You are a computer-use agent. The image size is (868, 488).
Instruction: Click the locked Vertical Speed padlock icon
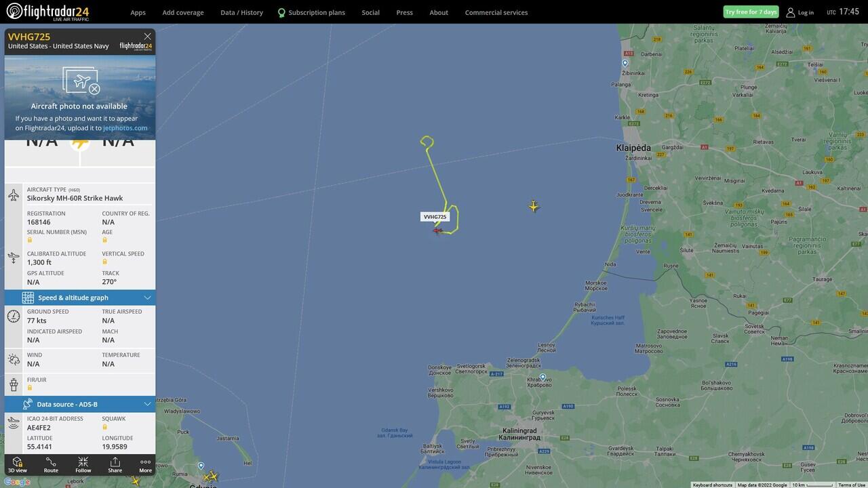click(104, 262)
